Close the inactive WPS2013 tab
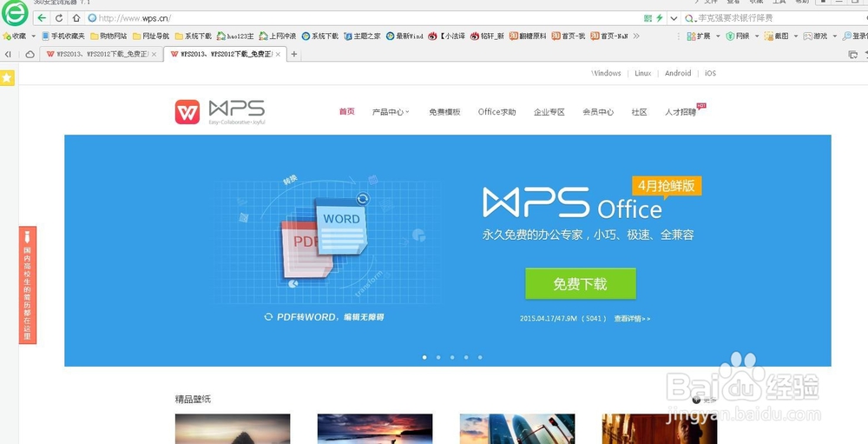The width and height of the screenshot is (868, 444). (x=154, y=55)
